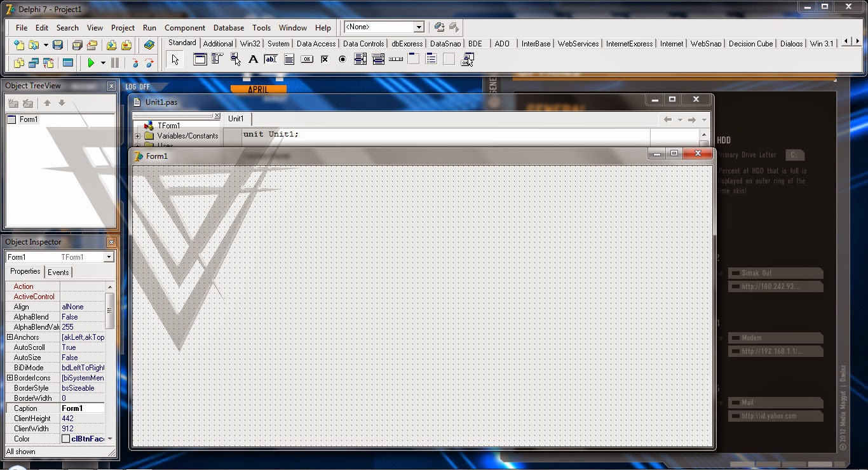Click the clBtnFace color swatch

[65, 439]
